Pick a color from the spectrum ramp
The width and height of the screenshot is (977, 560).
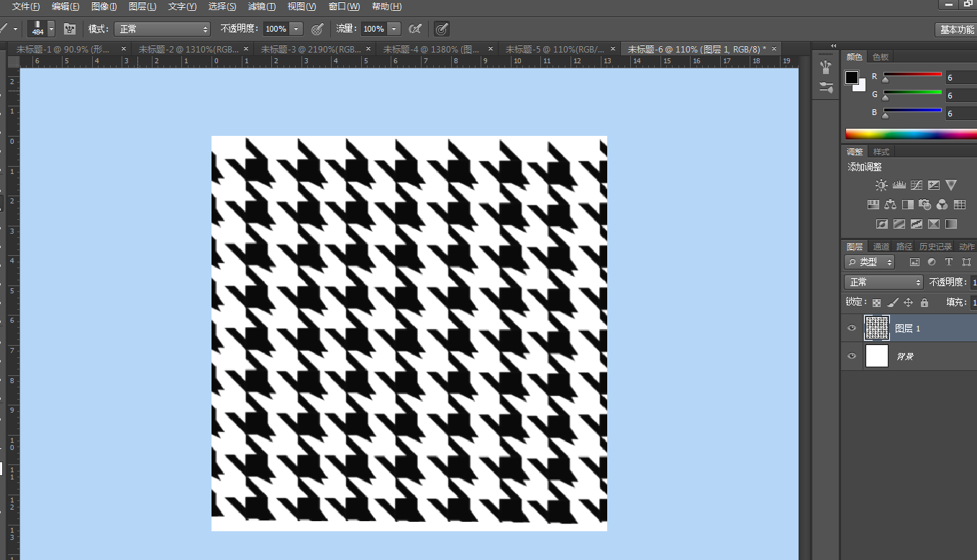911,134
